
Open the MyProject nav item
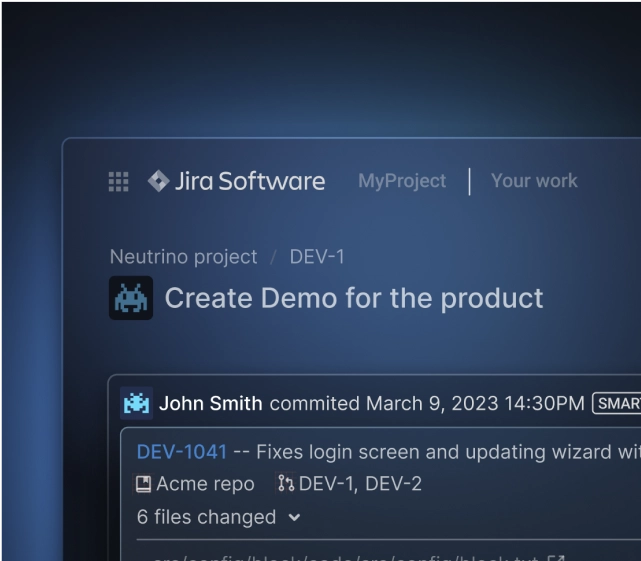tap(402, 181)
